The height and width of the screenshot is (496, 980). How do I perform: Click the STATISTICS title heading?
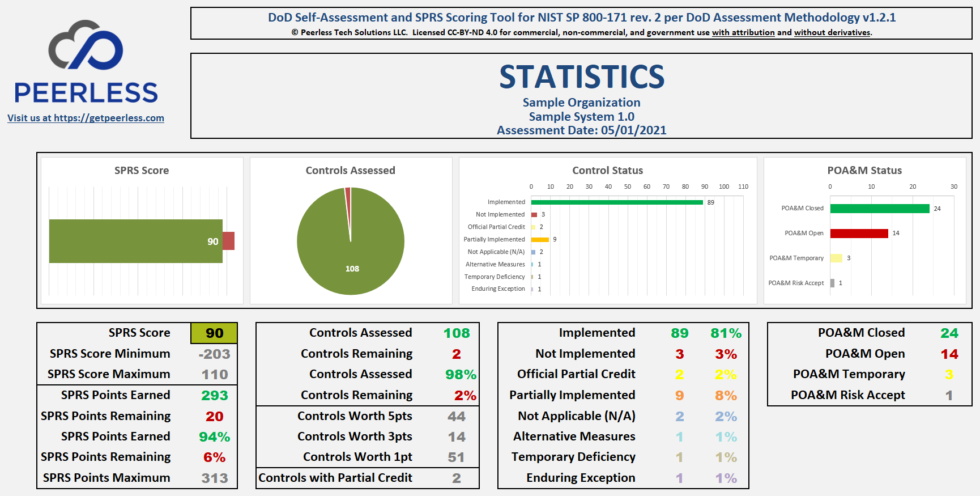(x=581, y=77)
